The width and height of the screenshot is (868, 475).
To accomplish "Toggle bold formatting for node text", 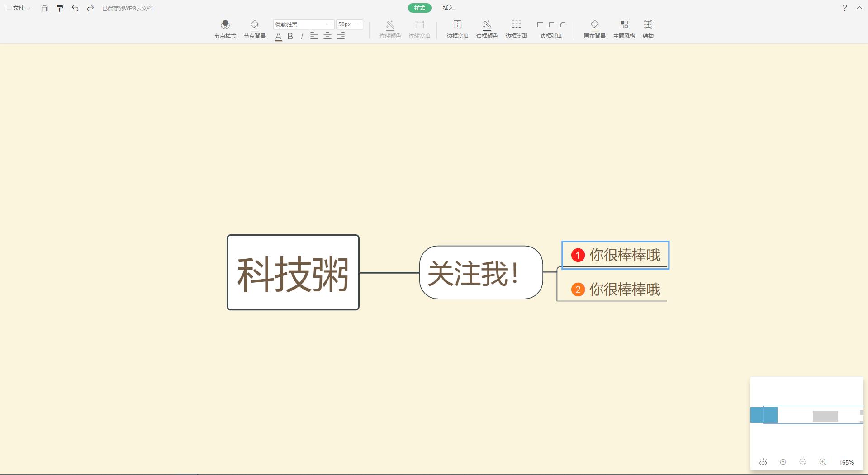I will coord(290,37).
